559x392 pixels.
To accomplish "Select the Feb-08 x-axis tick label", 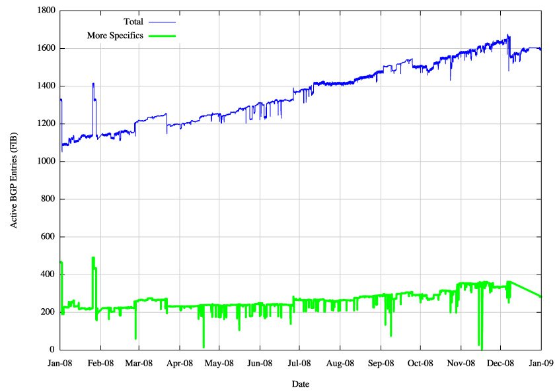I will pyautogui.click(x=101, y=363).
